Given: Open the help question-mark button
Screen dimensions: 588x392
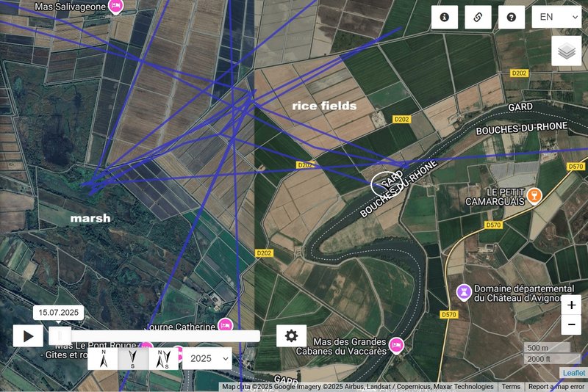Looking at the screenshot, I should click(x=511, y=17).
